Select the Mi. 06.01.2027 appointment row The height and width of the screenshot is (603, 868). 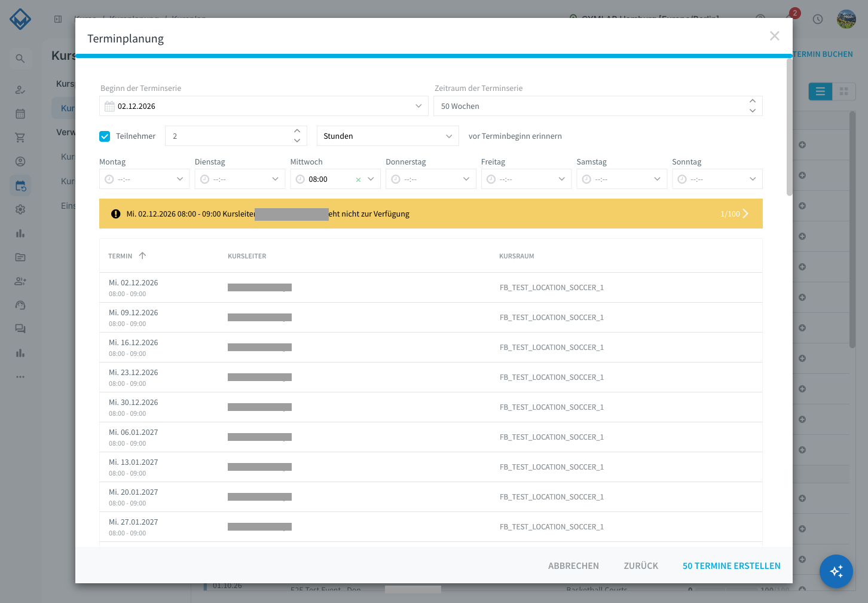click(430, 437)
